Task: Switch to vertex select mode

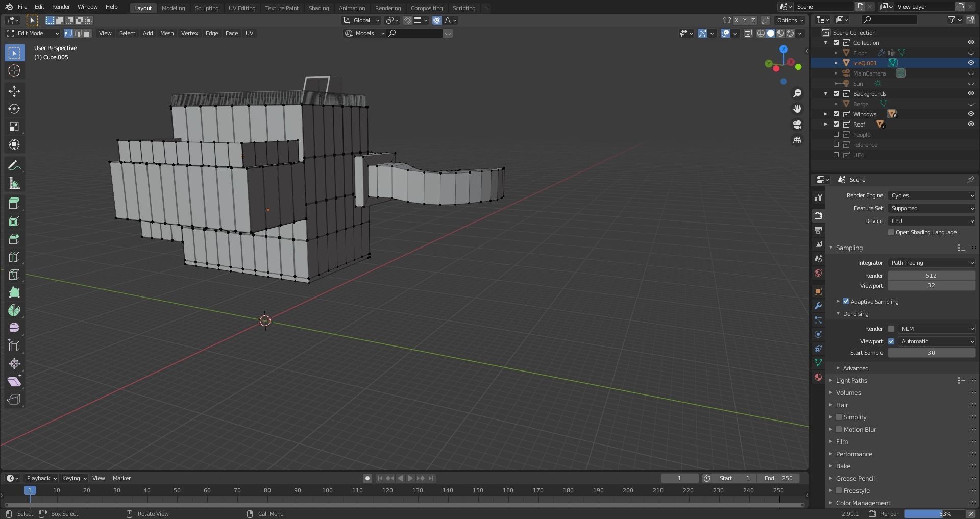Action: click(68, 33)
